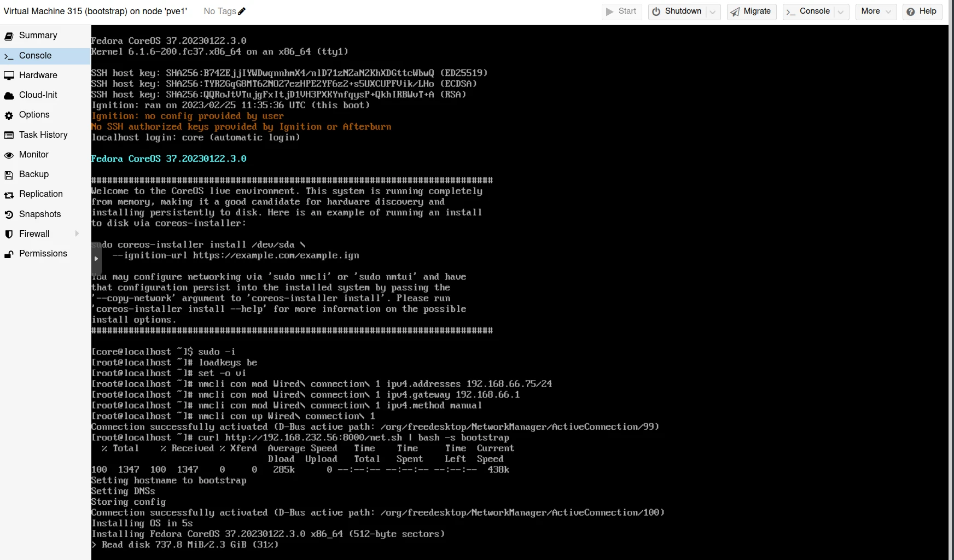Click the Cloud-Init cloud icon
The height and width of the screenshot is (560, 954).
(x=9, y=96)
